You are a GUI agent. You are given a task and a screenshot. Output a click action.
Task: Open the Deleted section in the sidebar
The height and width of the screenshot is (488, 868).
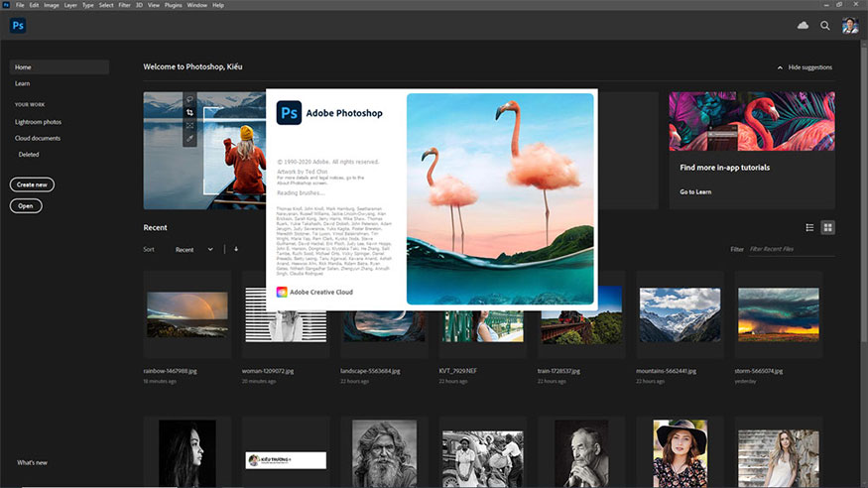tap(29, 155)
